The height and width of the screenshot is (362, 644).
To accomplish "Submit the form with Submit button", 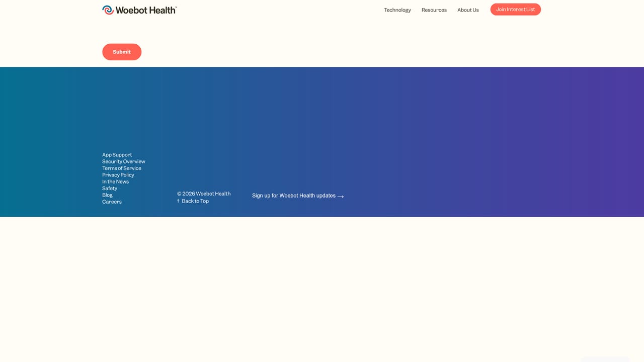I will [122, 52].
